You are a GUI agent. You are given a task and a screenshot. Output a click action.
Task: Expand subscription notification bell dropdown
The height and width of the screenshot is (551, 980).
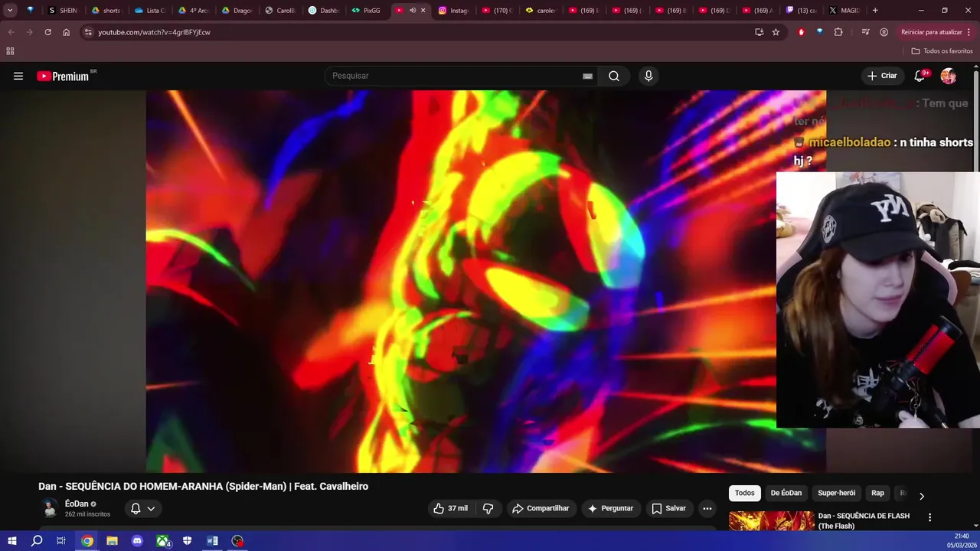pos(142,508)
